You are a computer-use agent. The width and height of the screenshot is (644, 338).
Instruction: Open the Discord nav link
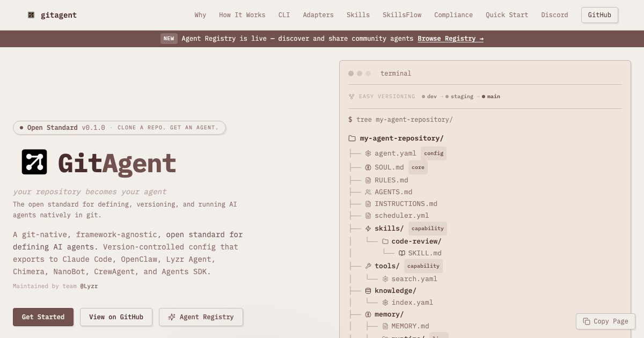coord(554,15)
